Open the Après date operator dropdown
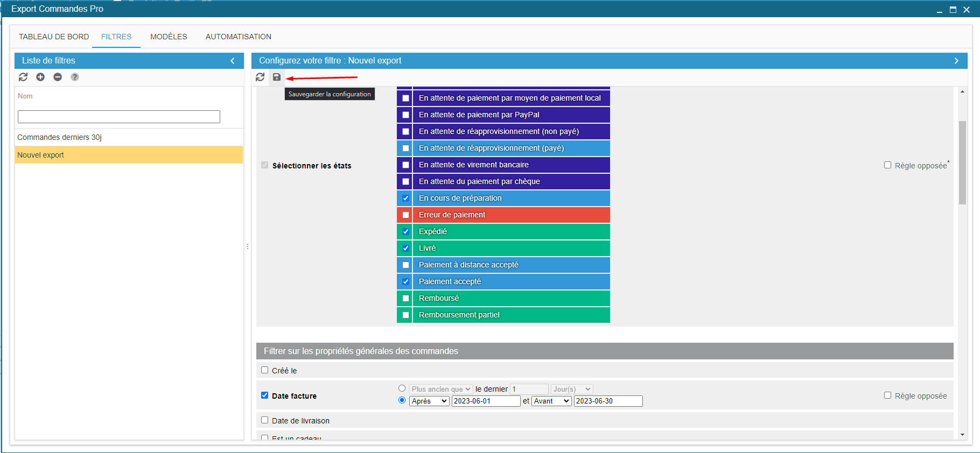980x453 pixels. pyautogui.click(x=429, y=401)
